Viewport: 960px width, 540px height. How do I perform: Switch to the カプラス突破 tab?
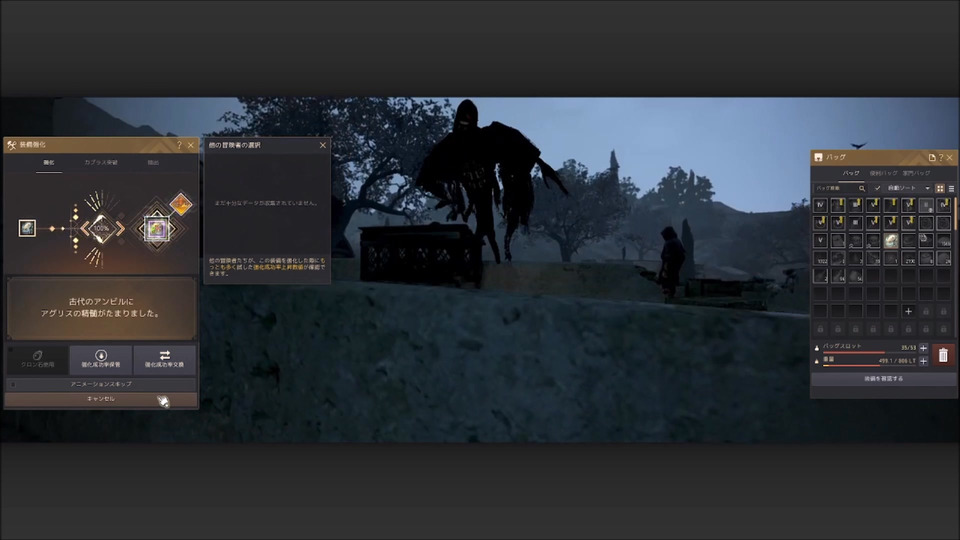tap(101, 163)
